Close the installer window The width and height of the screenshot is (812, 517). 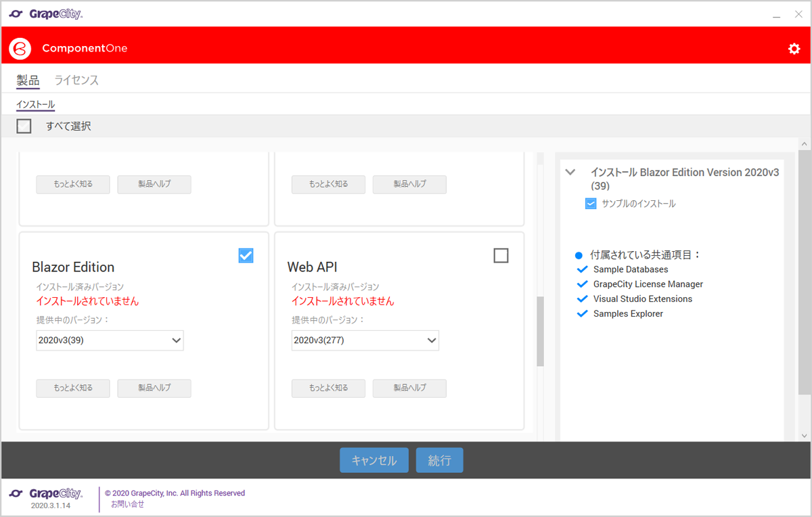click(798, 14)
